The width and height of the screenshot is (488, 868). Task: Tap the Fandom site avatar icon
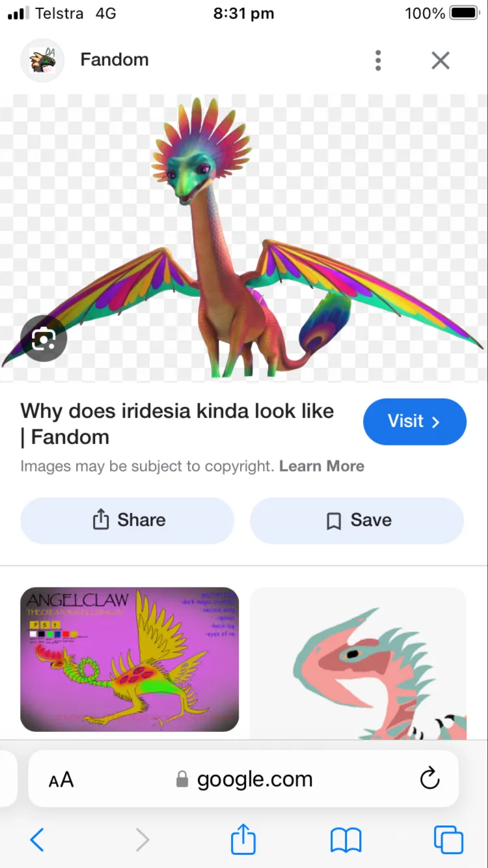(42, 61)
